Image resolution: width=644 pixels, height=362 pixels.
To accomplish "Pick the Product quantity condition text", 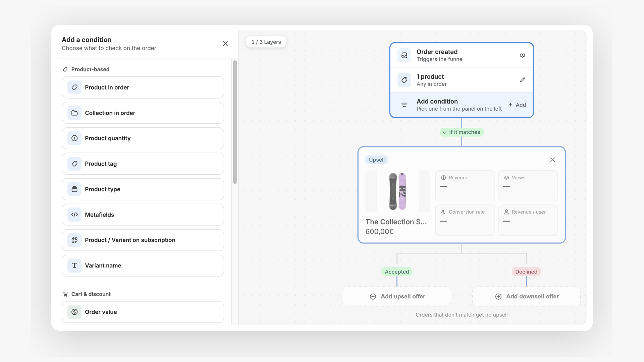I will (108, 138).
